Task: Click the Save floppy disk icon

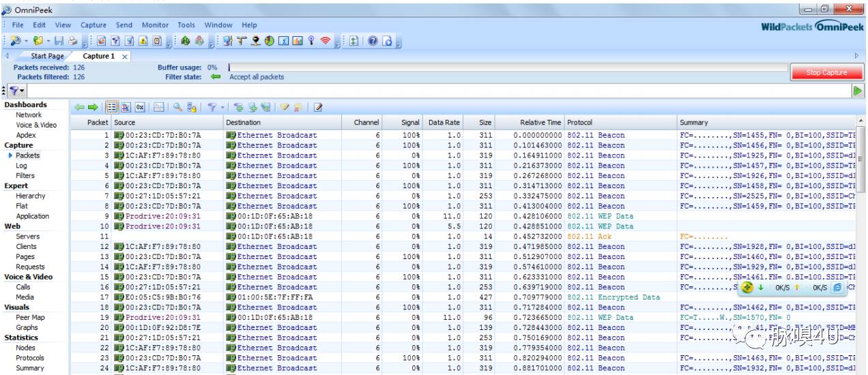Action: [x=59, y=40]
